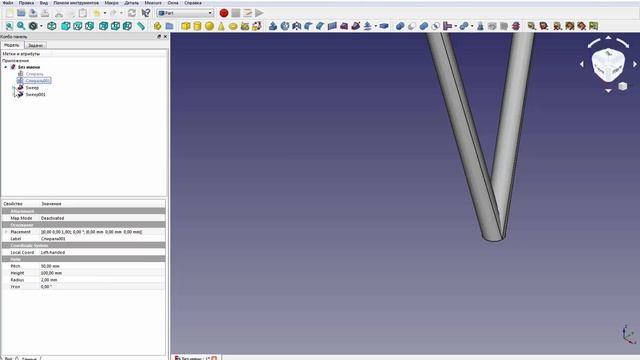Open the Part workbench selector dropdown
The image size is (640, 360).
(x=185, y=13)
